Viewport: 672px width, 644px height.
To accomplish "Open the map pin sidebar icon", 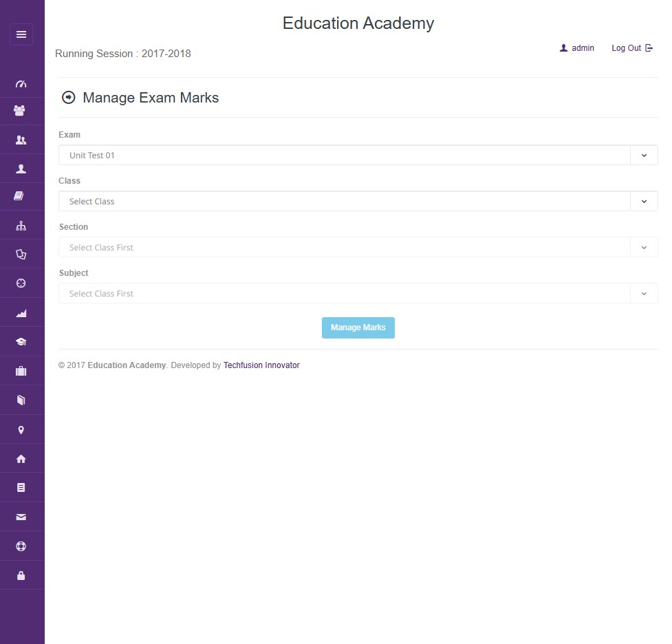I will (x=21, y=430).
